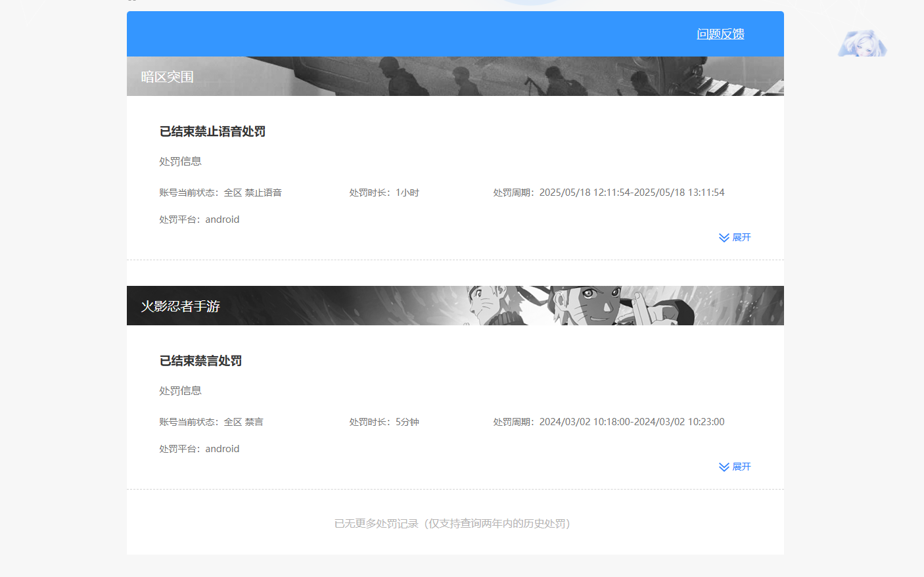Click the 暗区突围 game banner
The height and width of the screenshot is (577, 924).
455,76
